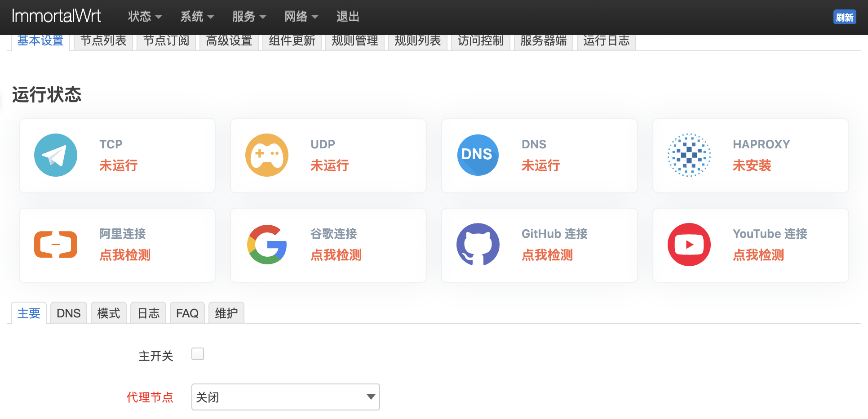Go to the 规则列表 tab
The image size is (868, 419).
pyautogui.click(x=418, y=41)
